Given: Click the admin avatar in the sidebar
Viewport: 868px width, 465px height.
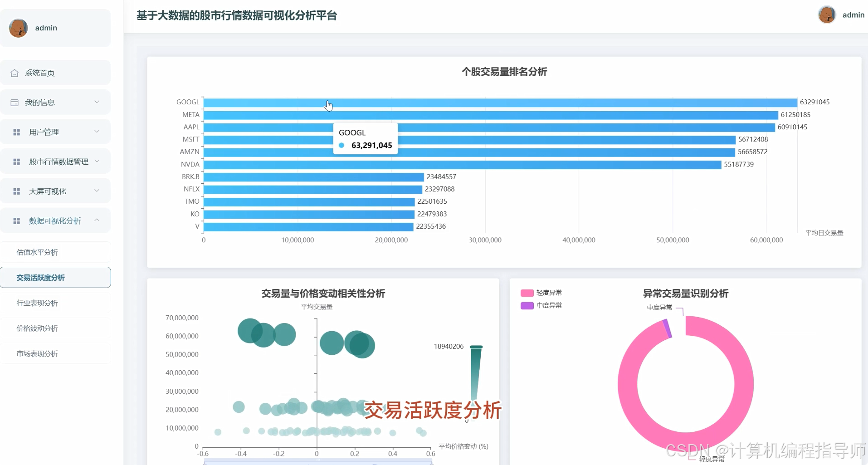Looking at the screenshot, I should pos(18,28).
